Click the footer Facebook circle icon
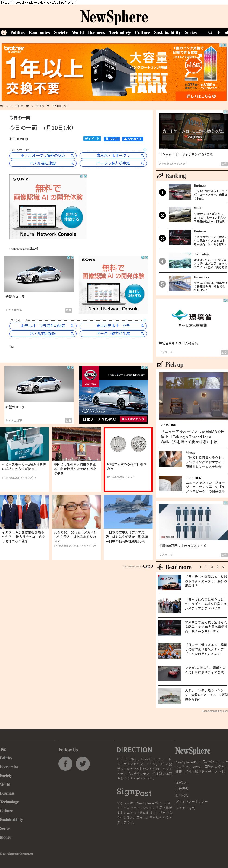 tap(65, 763)
